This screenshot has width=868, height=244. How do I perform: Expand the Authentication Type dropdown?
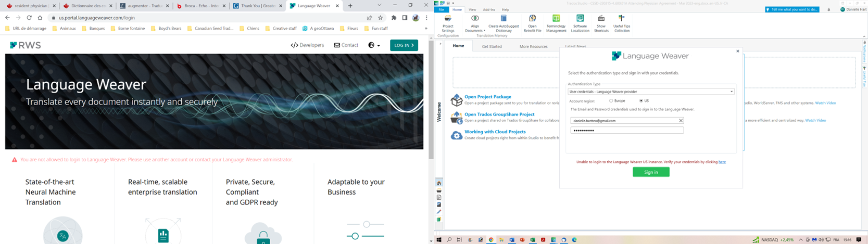[x=732, y=92]
